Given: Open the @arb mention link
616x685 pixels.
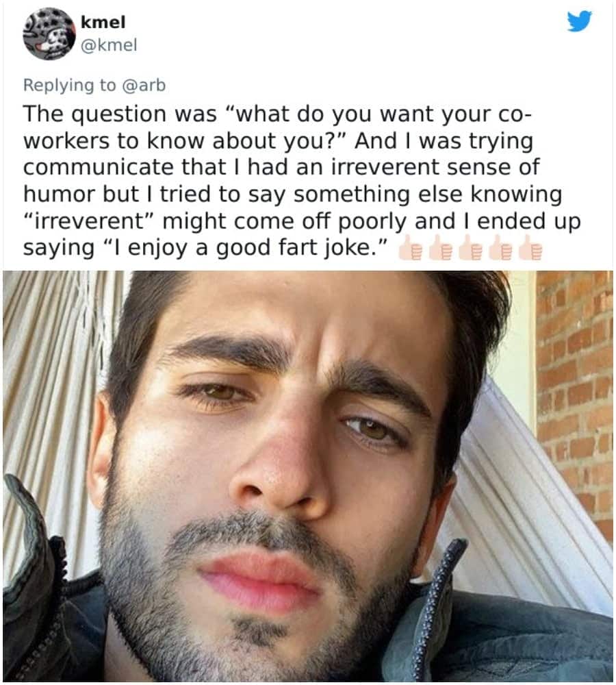Looking at the screenshot, I should pyautogui.click(x=144, y=85).
